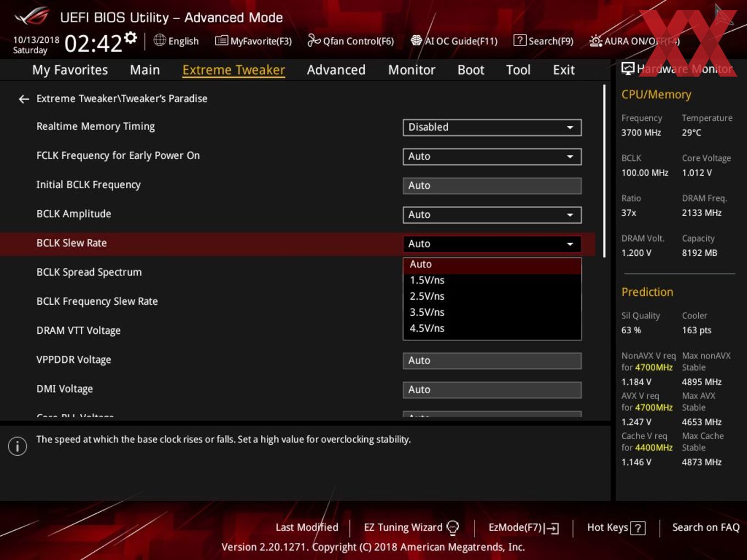Expand the BCLK Amplitude dropdown
This screenshot has width=747, height=560.
coord(492,215)
